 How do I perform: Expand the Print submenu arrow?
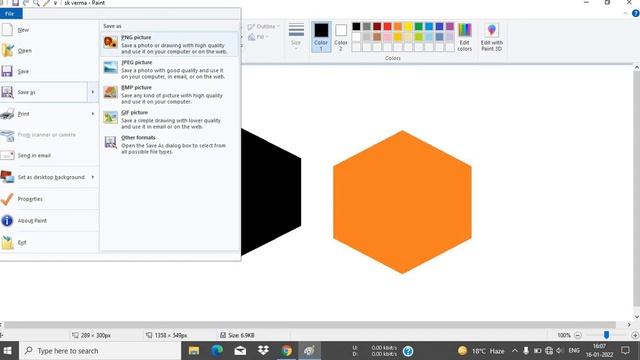coord(93,114)
